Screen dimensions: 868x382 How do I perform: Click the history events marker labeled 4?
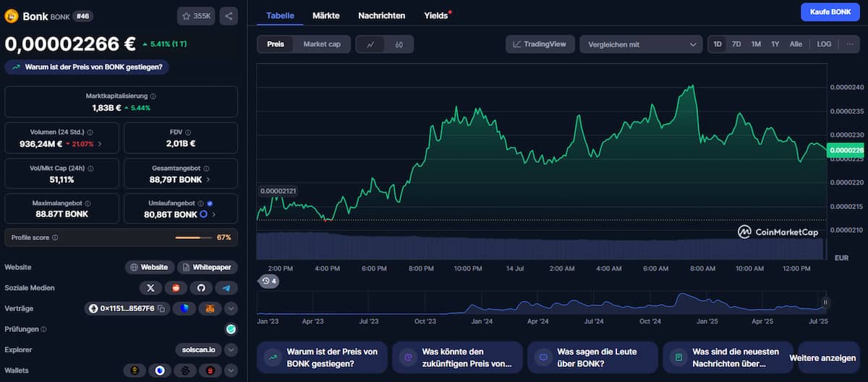pos(269,281)
